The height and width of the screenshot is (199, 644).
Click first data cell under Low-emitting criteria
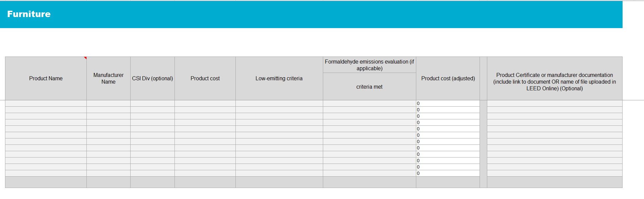click(279, 103)
